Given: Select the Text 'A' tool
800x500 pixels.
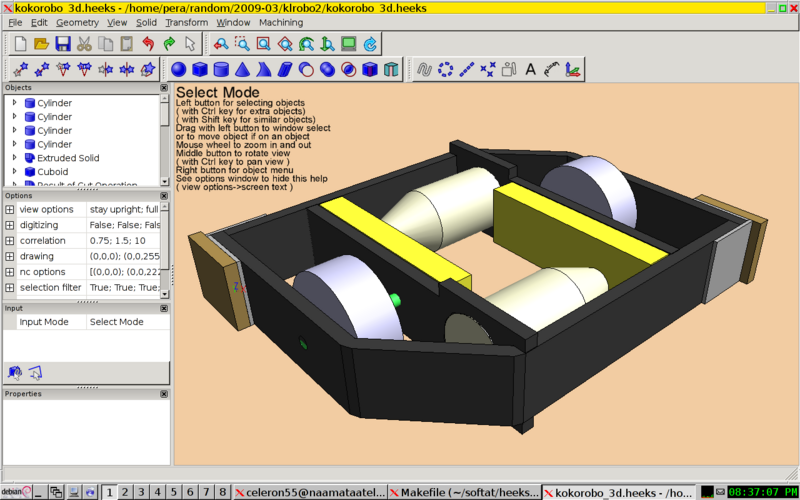Looking at the screenshot, I should pos(531,70).
